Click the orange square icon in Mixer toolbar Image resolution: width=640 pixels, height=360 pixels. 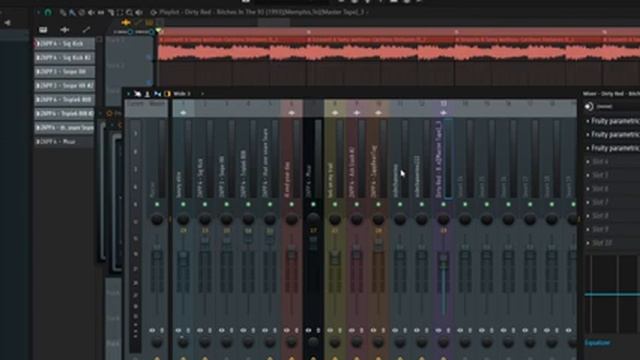pos(167,94)
